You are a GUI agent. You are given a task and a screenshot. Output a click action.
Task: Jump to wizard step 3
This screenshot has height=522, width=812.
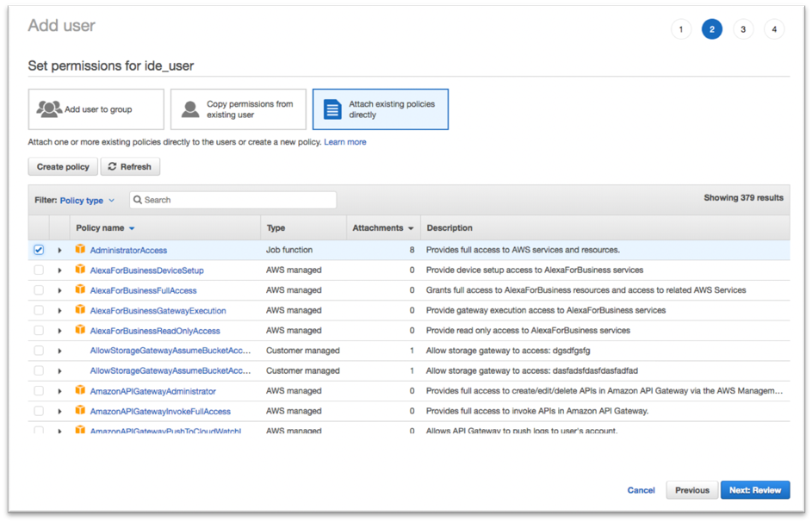click(x=743, y=29)
